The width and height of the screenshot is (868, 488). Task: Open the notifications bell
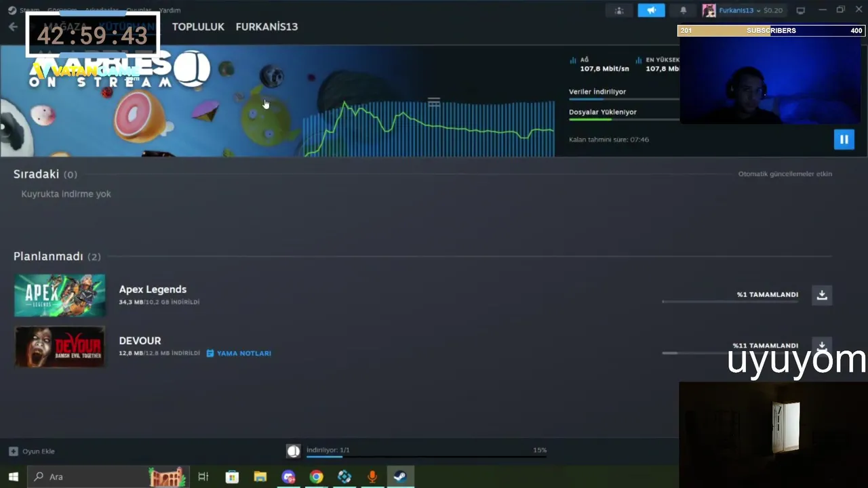683,10
